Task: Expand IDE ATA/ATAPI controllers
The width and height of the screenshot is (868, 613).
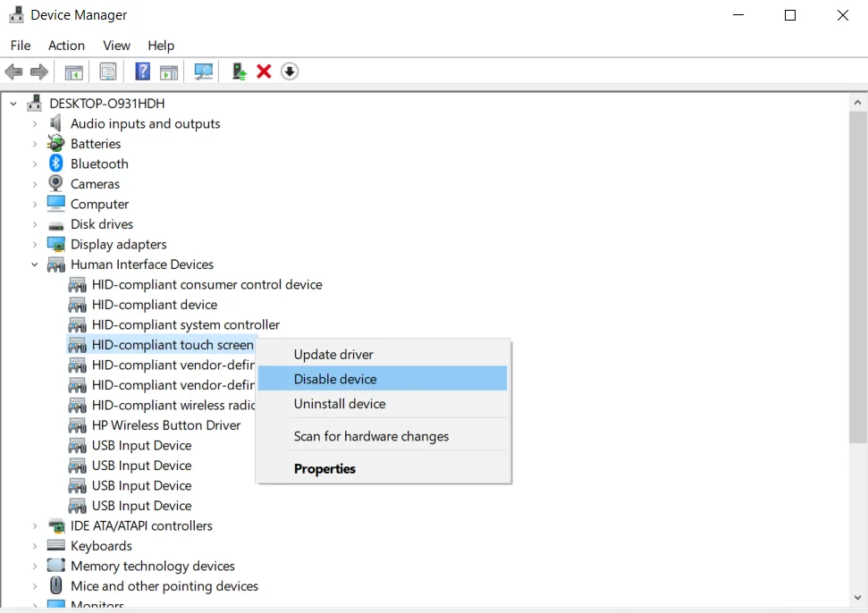Action: click(35, 525)
